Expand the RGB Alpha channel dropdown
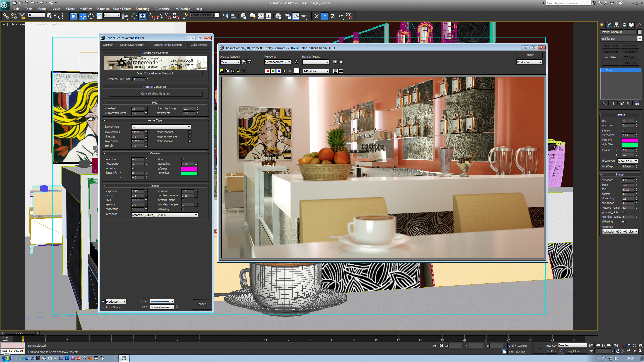Viewport: 644px width, 362px height. tap(316, 71)
